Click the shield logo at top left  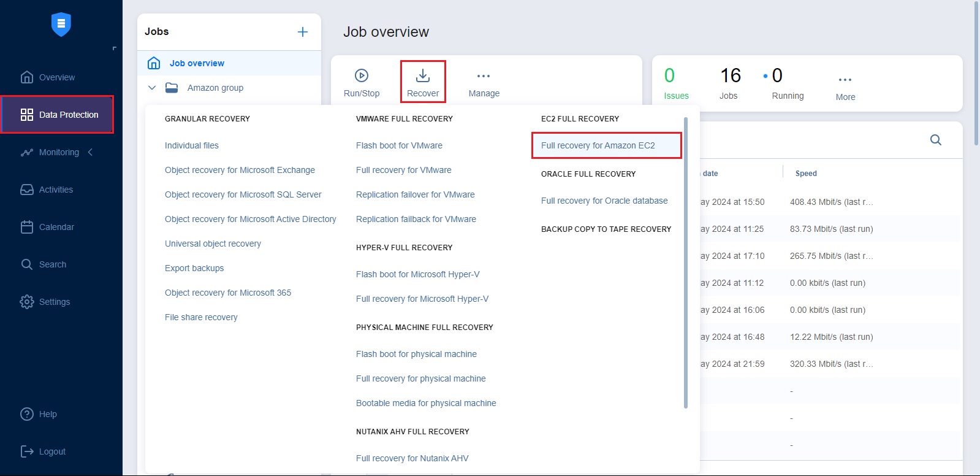tap(61, 25)
